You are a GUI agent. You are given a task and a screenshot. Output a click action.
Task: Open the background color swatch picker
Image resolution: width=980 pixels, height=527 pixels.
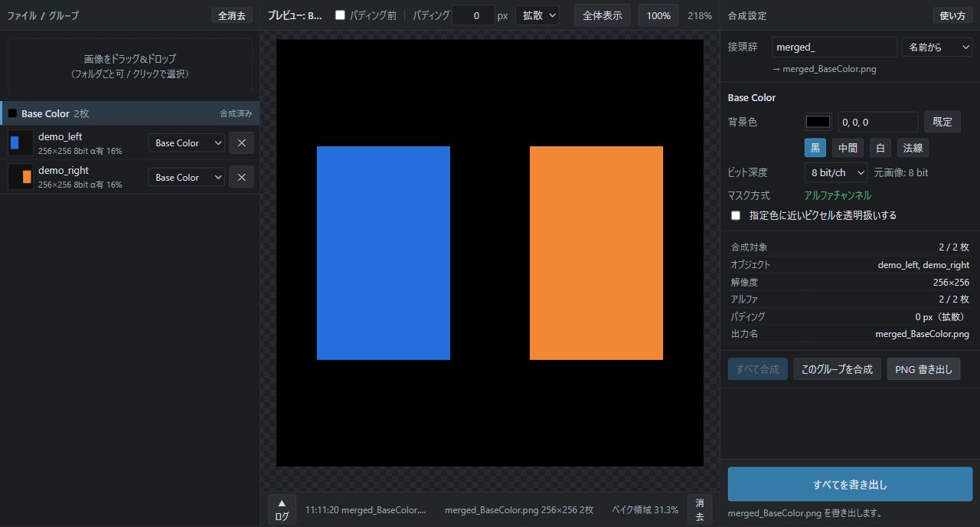coord(818,121)
